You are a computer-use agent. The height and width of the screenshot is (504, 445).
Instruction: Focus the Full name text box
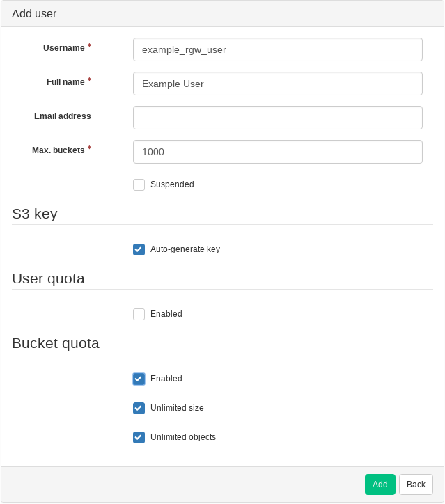[x=277, y=84]
